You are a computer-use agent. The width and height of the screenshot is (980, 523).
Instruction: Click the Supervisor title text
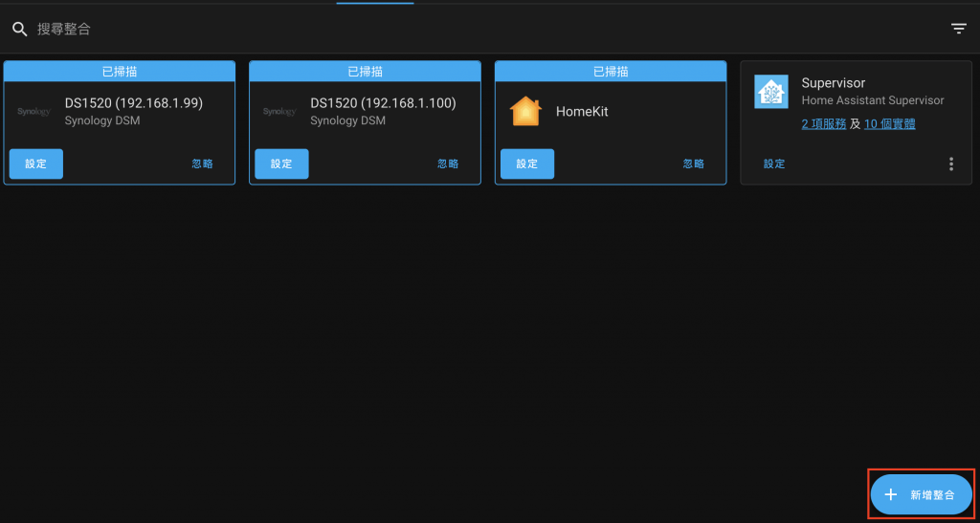834,83
